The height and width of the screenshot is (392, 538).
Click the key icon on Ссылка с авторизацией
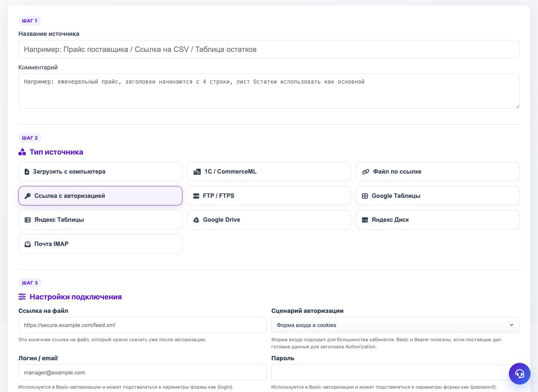pyautogui.click(x=28, y=196)
